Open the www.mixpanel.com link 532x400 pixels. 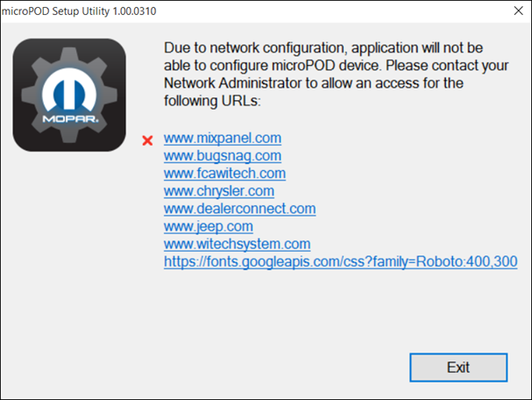(x=222, y=139)
